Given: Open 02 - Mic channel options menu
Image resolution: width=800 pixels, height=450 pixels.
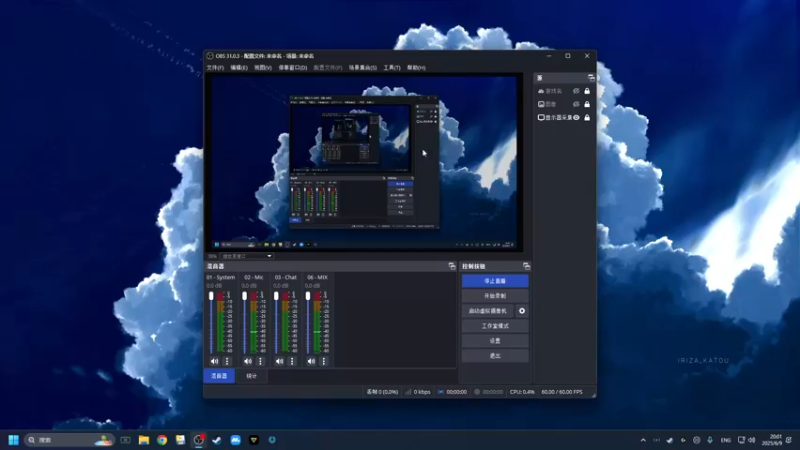Looking at the screenshot, I should point(260,361).
